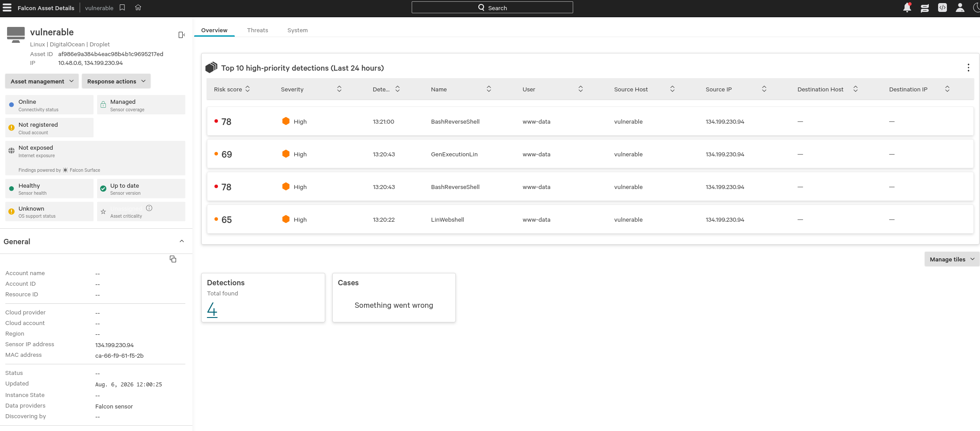980x431 pixels.
Task: Open detections tile kebab options menu
Action: [969, 68]
